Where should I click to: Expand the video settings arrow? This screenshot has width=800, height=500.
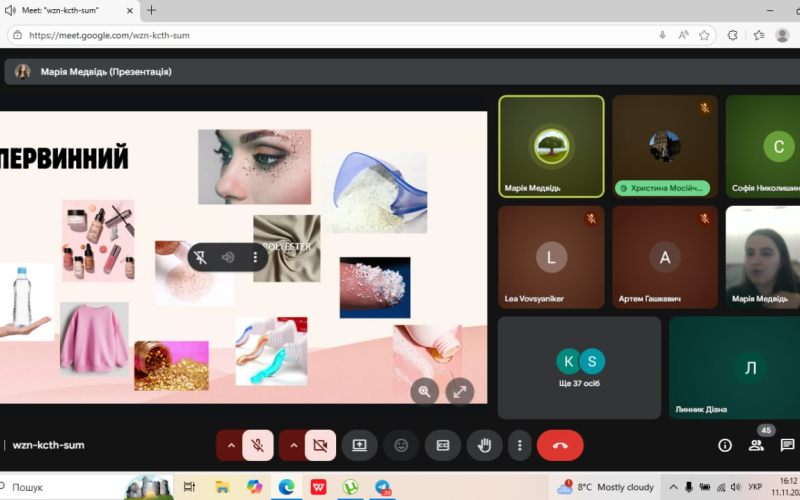[294, 445]
